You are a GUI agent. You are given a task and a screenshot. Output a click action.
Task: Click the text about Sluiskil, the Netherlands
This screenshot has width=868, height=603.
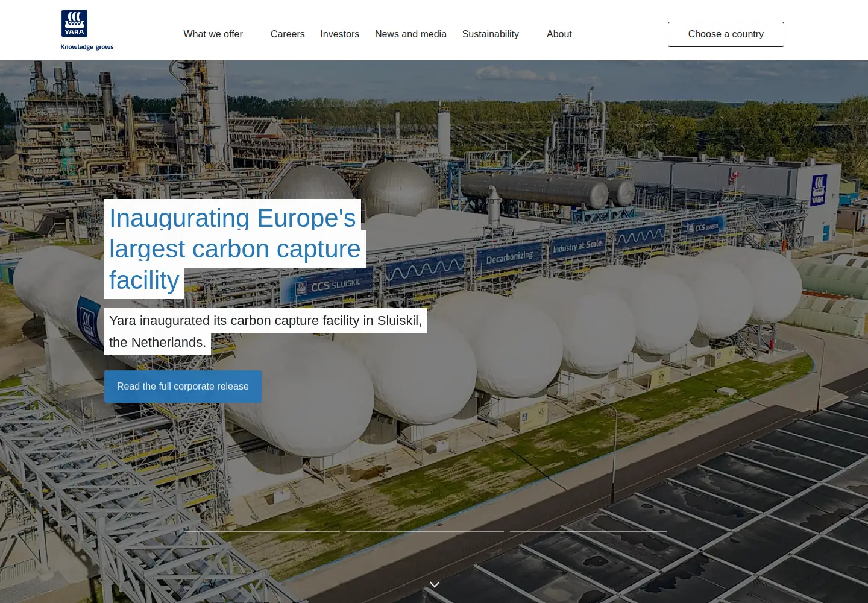pos(265,332)
